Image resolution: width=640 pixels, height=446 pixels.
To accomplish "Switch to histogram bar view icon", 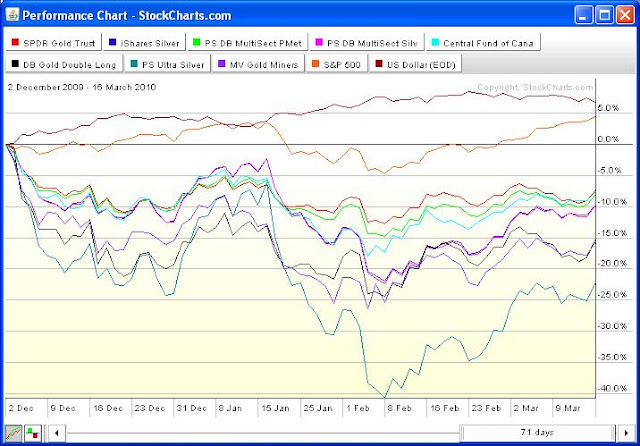I will (33, 433).
